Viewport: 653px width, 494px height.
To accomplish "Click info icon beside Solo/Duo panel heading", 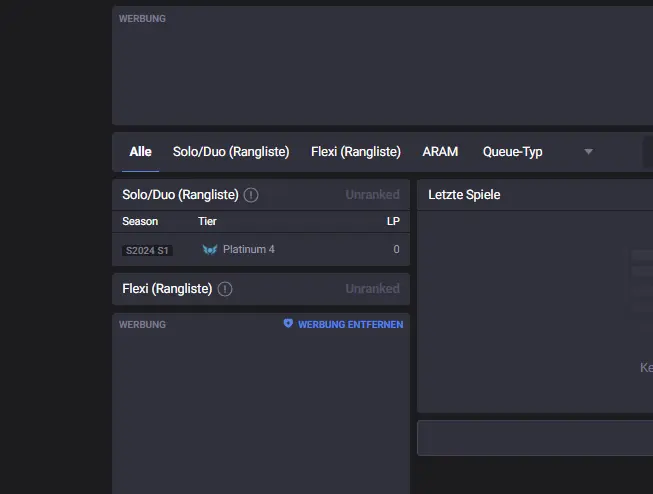I will (x=251, y=195).
